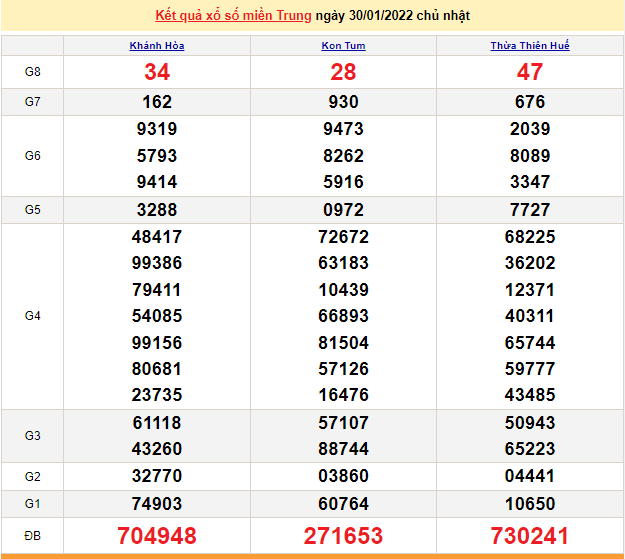Select the red G8 number 28
625x559 pixels.
[x=344, y=72]
